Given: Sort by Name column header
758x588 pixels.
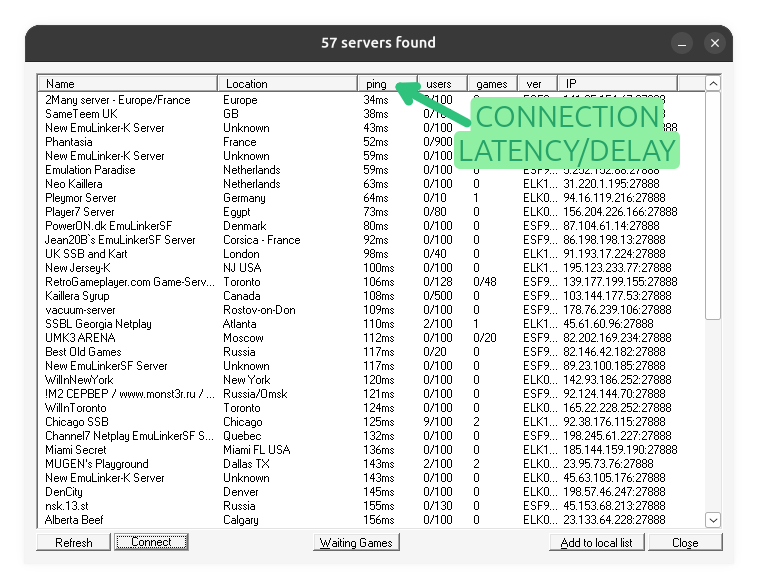Looking at the screenshot, I should (128, 84).
